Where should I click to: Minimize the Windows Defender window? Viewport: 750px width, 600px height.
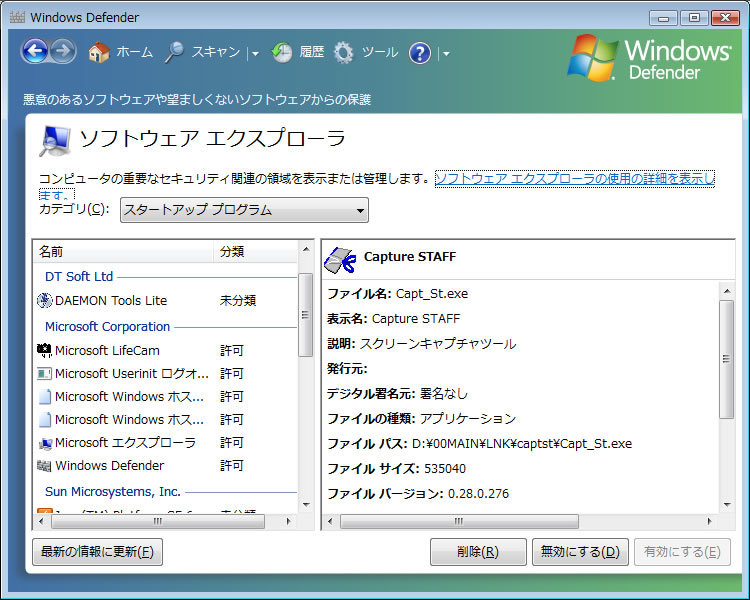[x=663, y=18]
